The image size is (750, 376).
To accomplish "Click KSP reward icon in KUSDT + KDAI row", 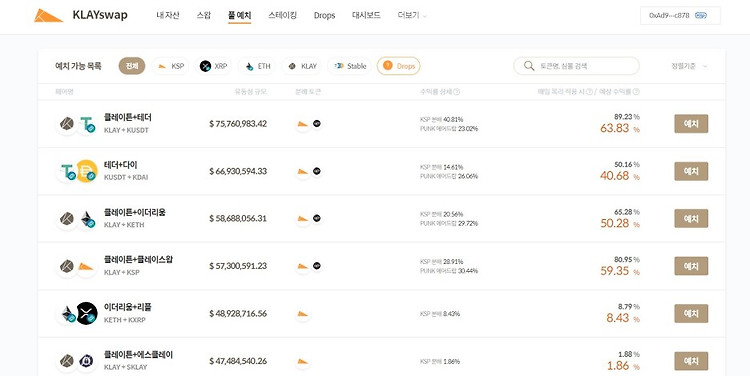I will click(x=302, y=171).
